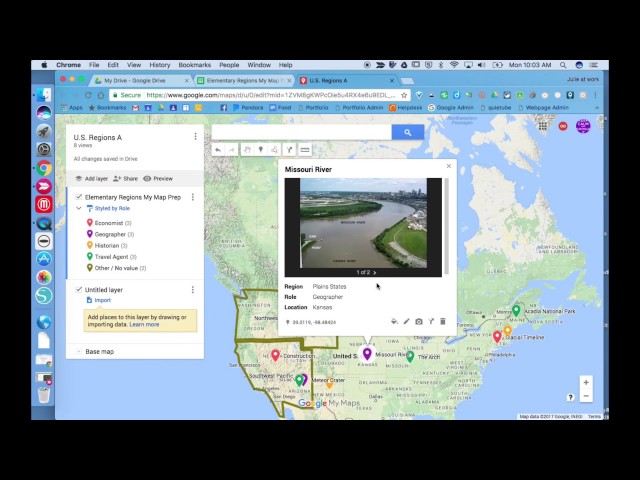This screenshot has width=640, height=480.
Task: Switch to the Elementary Regions My Map tab
Action: pos(244,80)
